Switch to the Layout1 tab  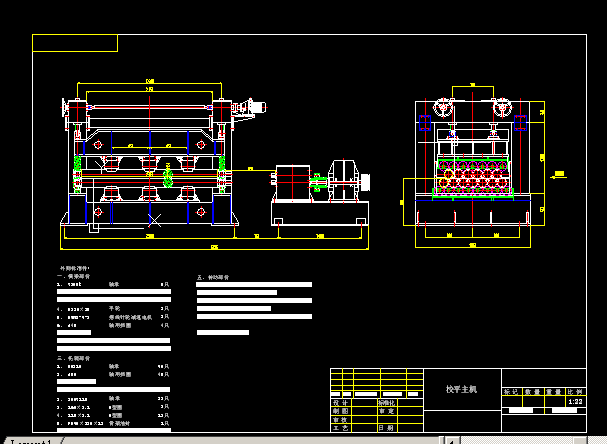point(28,440)
